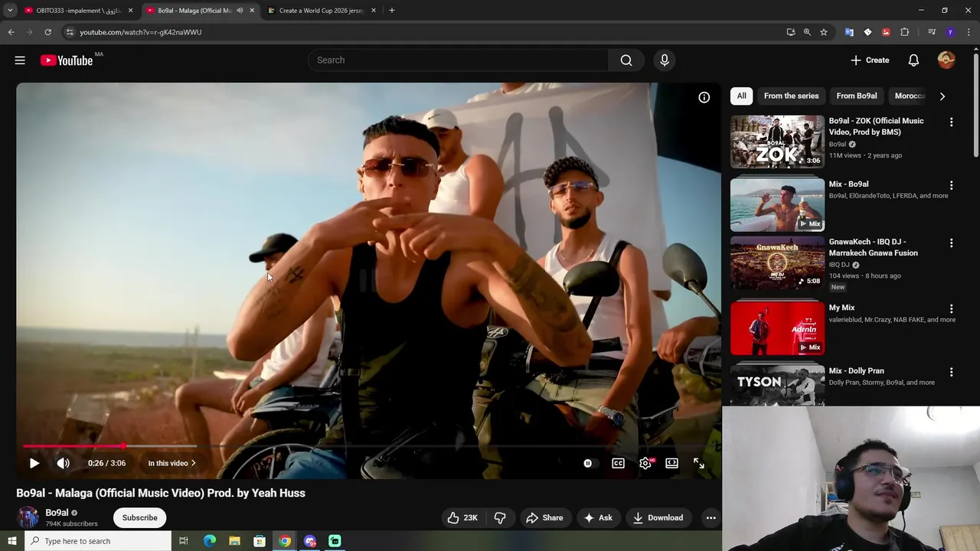The width and height of the screenshot is (980, 551).
Task: Open Mix - Dolly Pran title
Action: point(856,370)
